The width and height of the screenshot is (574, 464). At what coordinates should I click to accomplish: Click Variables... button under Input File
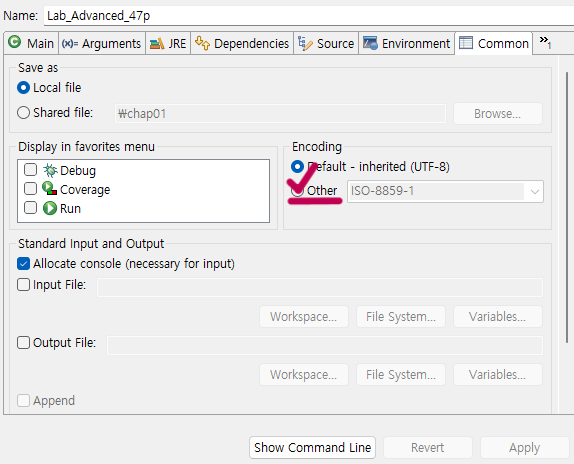point(497,317)
